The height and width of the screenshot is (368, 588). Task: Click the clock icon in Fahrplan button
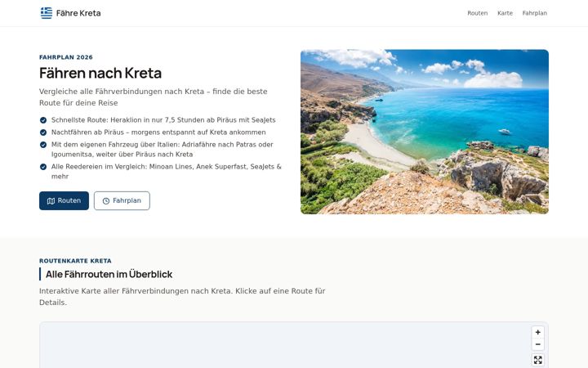[106, 201]
